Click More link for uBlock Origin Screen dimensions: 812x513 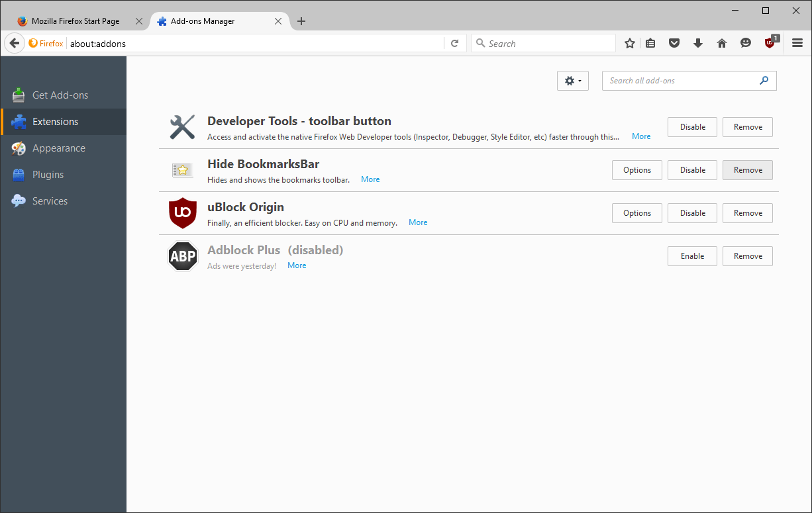418,222
